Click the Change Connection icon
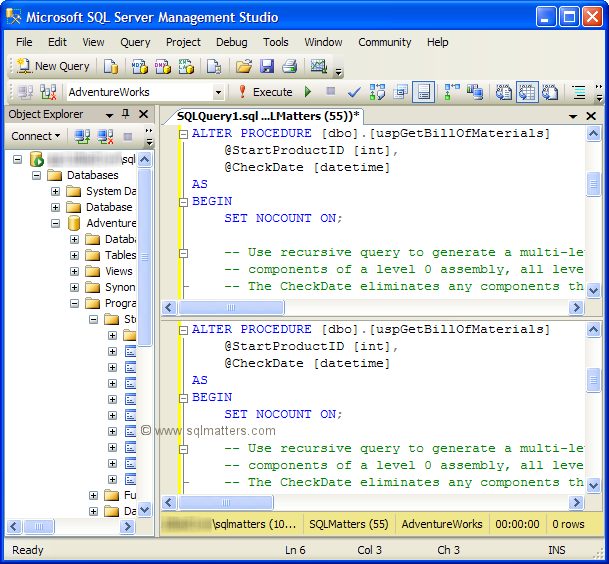This screenshot has height=564, width=609. click(x=49, y=92)
